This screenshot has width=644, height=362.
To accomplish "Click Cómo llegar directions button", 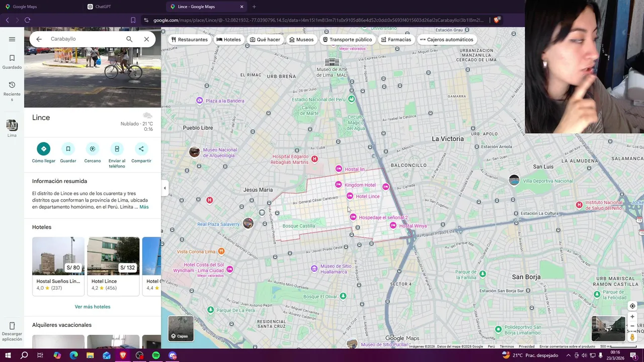I will [44, 153].
